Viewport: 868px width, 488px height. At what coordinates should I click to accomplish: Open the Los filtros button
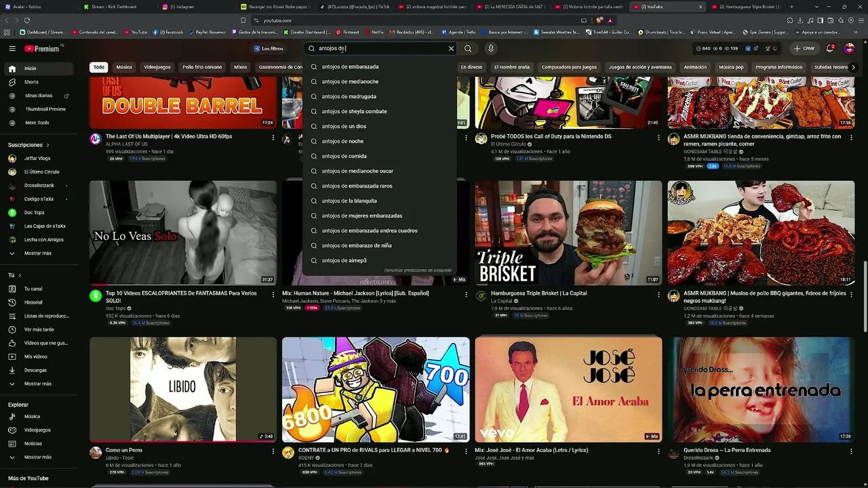[269, 49]
